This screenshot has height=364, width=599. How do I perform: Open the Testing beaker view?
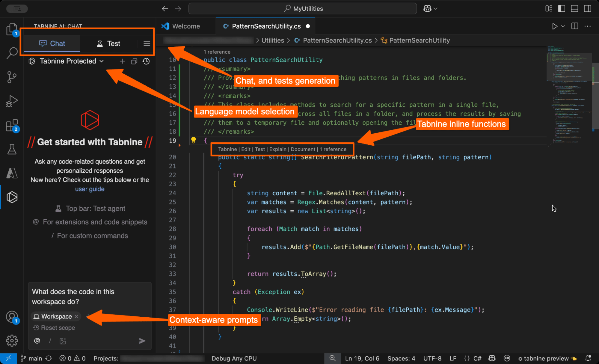(12, 149)
